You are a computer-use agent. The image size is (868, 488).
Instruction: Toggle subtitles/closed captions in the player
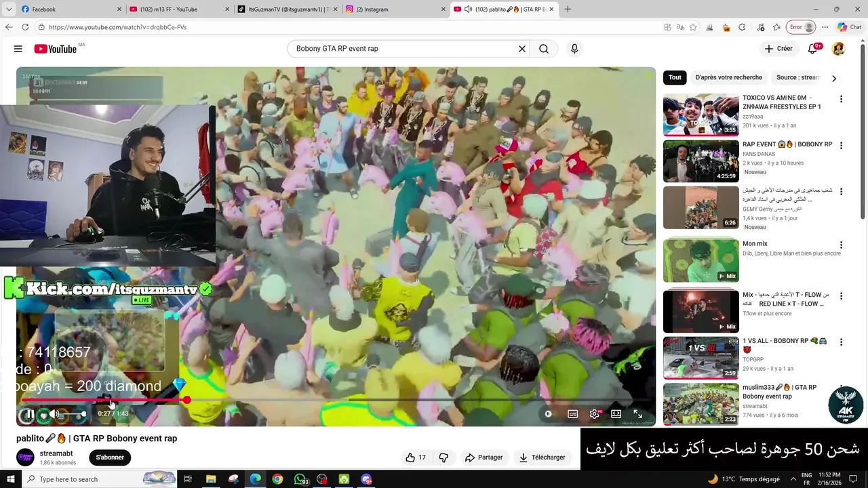(x=572, y=413)
